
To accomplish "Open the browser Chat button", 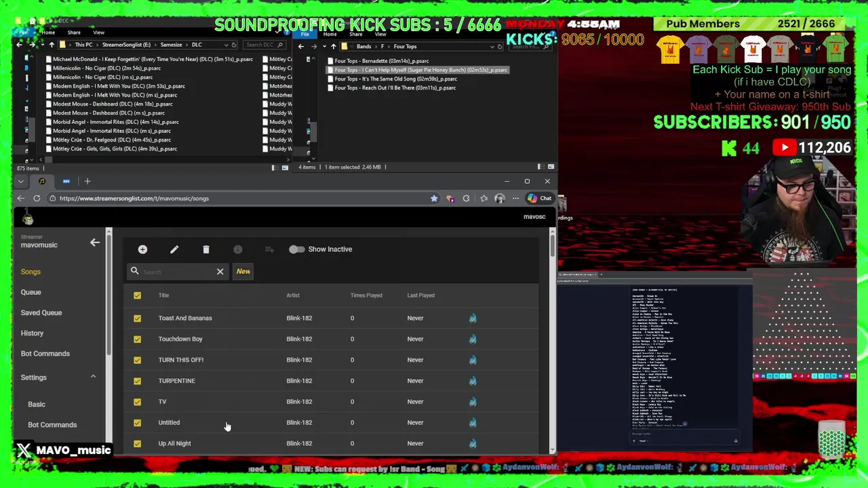I will click(x=539, y=199).
